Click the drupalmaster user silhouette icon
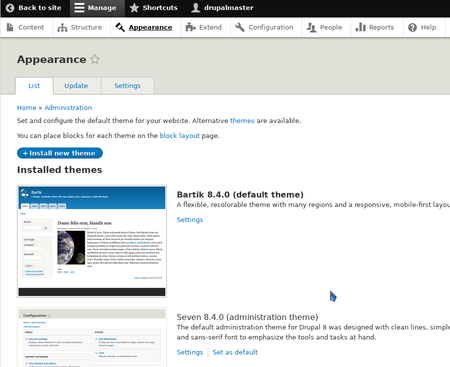Viewport: 450px width, 367px height. pyautogui.click(x=196, y=8)
